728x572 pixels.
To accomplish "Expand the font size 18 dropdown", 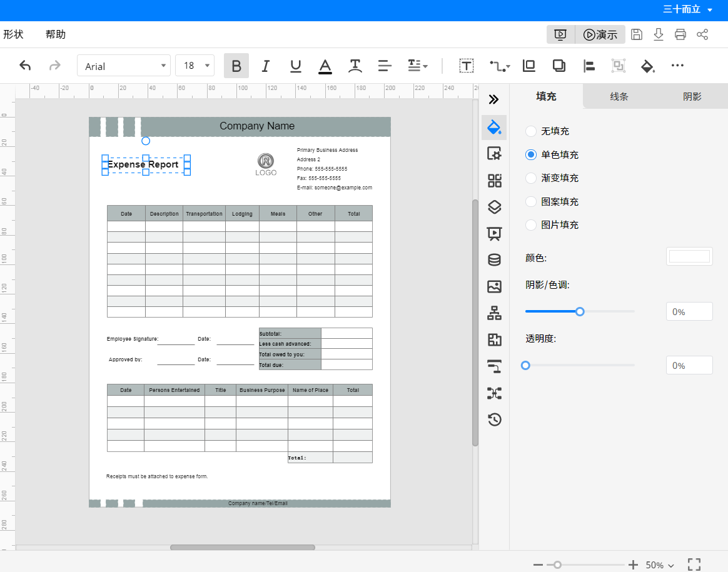I will [195, 66].
